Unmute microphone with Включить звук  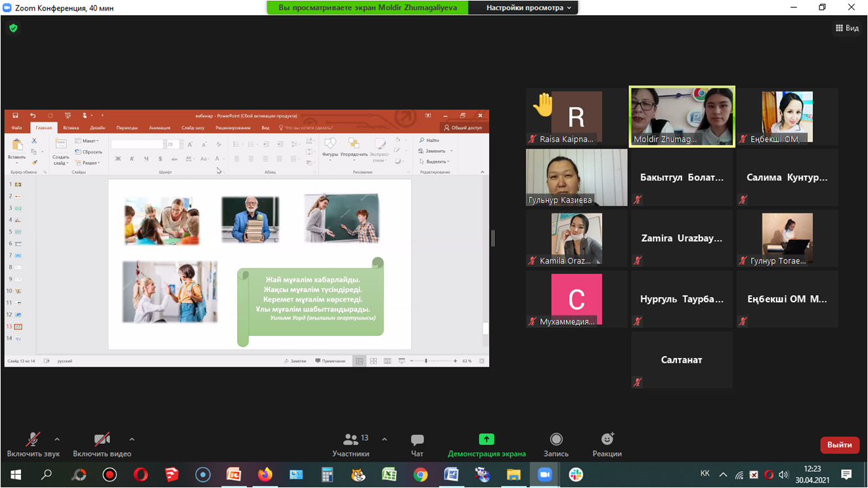(x=33, y=444)
